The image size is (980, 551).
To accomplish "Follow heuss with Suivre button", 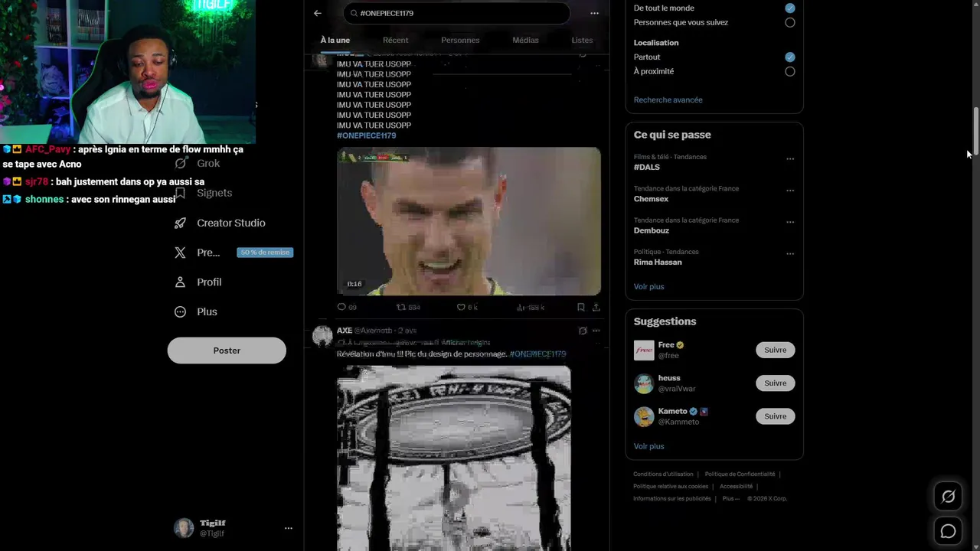I will click(775, 383).
